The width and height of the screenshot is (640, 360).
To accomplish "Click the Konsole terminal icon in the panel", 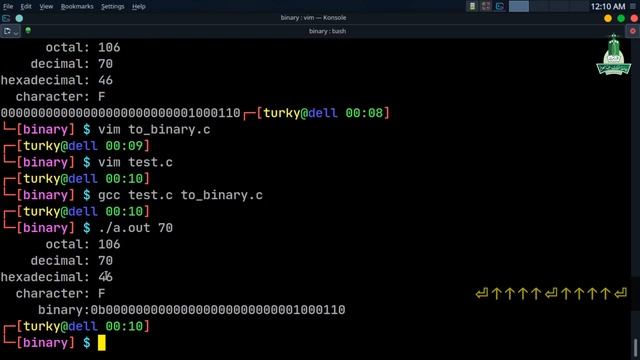I will (500, 6).
